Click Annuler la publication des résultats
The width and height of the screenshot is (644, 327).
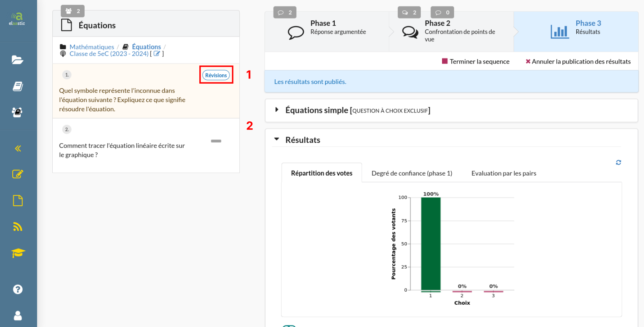coord(578,62)
